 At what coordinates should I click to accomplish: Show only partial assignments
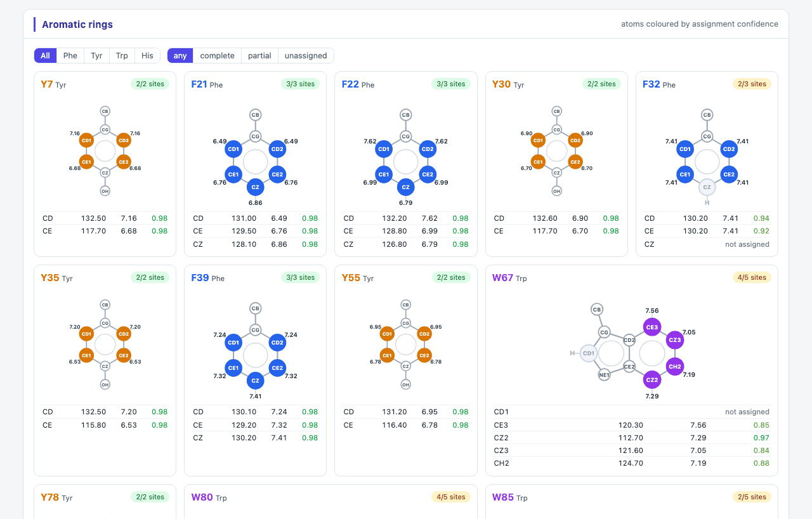259,56
